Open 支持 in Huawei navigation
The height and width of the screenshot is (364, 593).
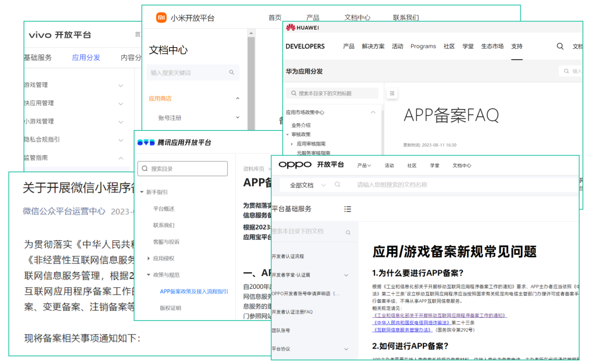[517, 46]
